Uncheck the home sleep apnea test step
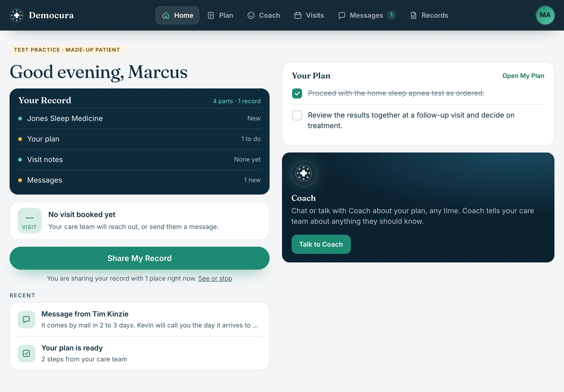The image size is (564, 392). [x=297, y=93]
